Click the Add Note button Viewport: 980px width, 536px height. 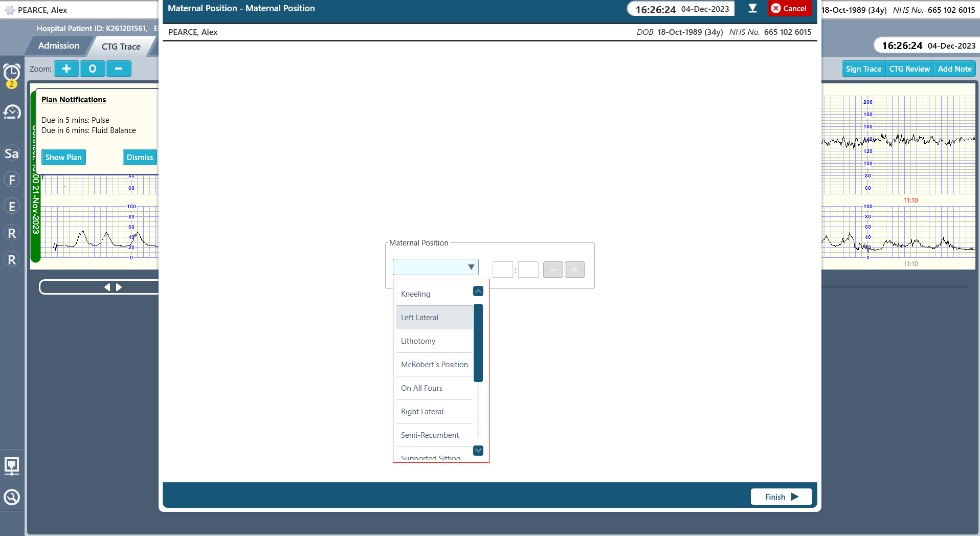[x=954, y=69]
